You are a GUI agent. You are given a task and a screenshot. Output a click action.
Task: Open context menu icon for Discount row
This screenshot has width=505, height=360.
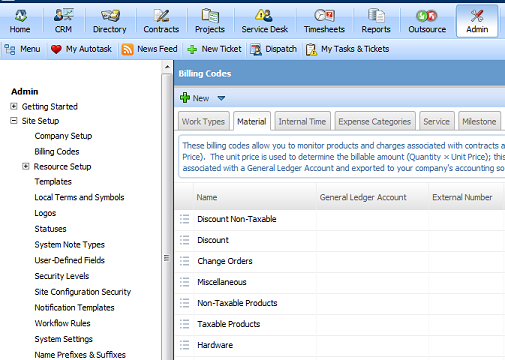coord(185,240)
